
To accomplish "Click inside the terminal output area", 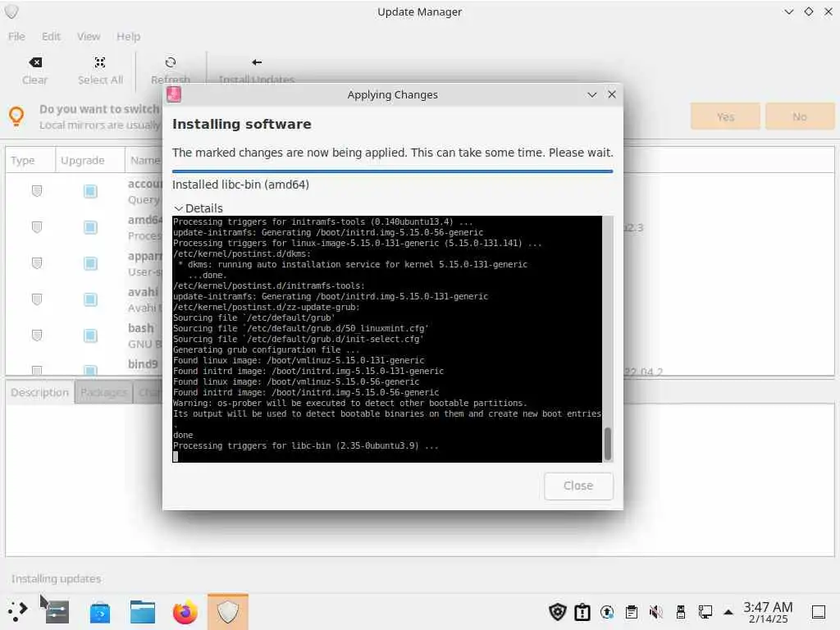I will point(387,339).
